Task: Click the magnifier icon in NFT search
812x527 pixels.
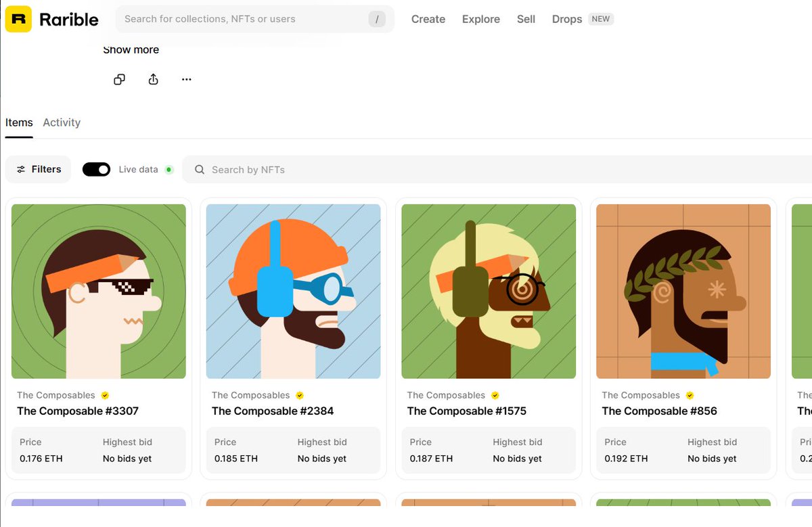Action: tap(200, 170)
